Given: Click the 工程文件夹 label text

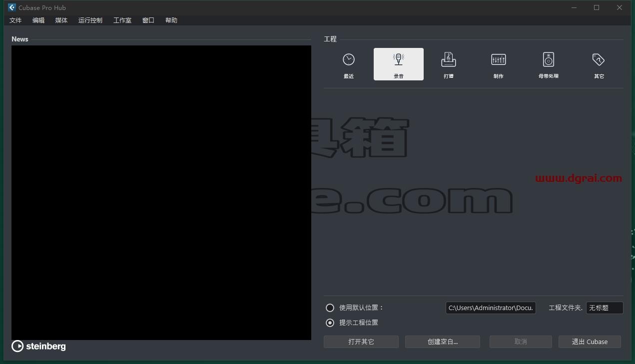Looking at the screenshot, I should point(566,308).
